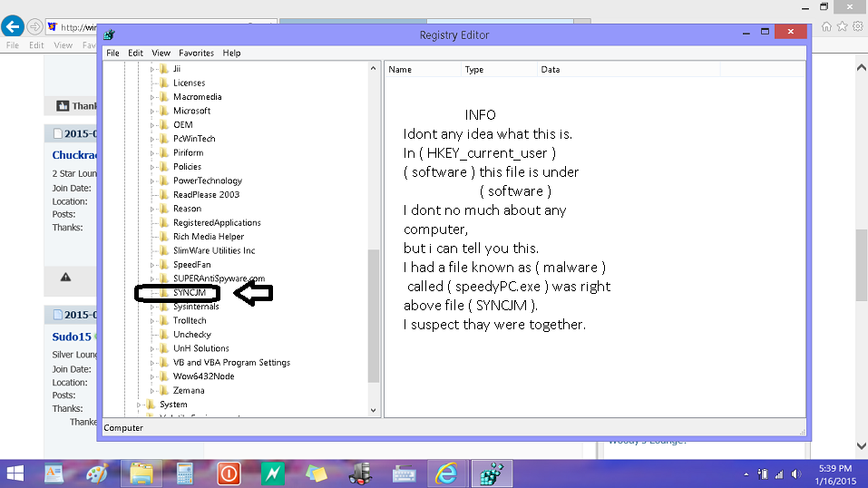Click Internet Explorer favorites star icon
The height and width of the screenshot is (488, 868).
tap(842, 26)
